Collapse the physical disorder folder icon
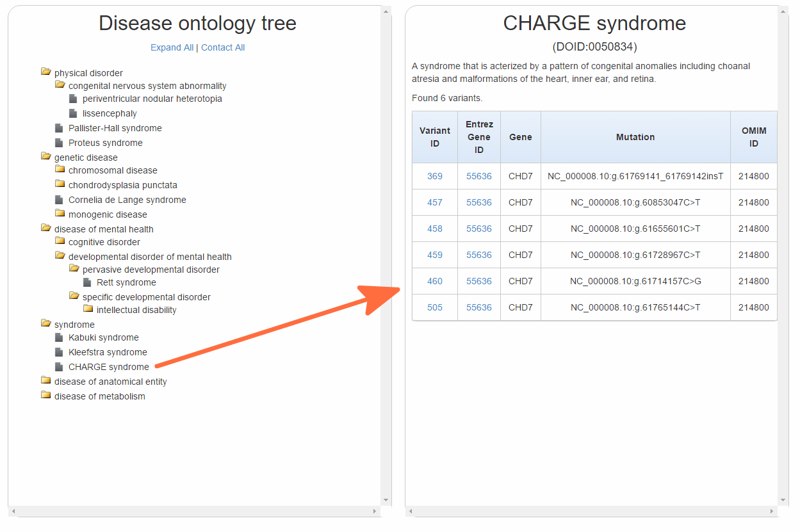The image size is (800, 532). pyautogui.click(x=45, y=72)
